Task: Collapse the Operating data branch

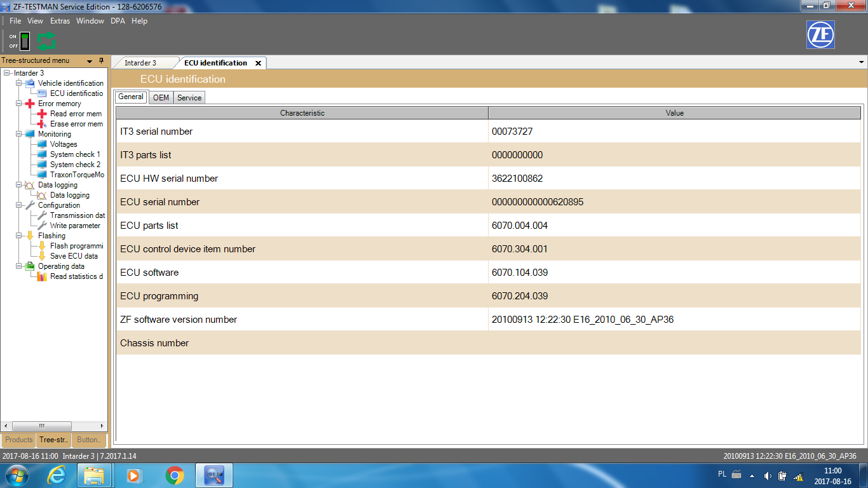Action: pyautogui.click(x=19, y=266)
